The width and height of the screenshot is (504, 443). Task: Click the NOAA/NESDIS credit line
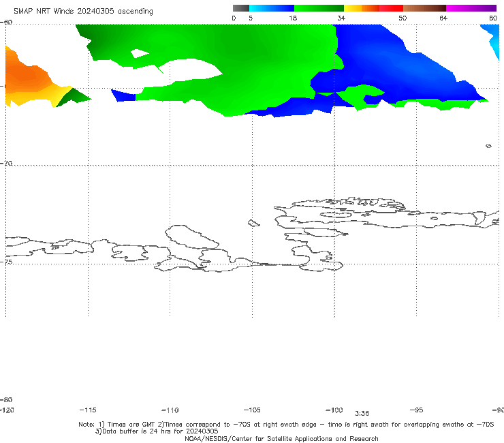281,439
